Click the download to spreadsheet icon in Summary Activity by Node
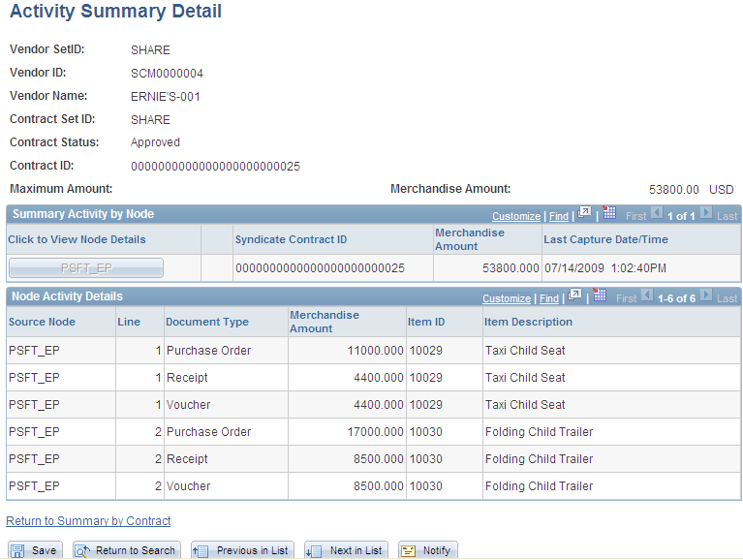743x560 pixels. pos(609,212)
